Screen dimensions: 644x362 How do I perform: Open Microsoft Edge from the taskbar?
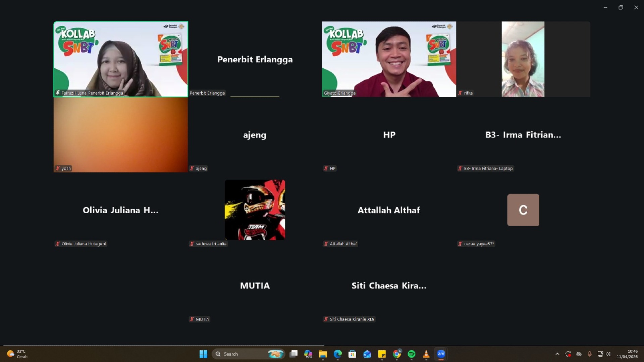[x=337, y=354]
